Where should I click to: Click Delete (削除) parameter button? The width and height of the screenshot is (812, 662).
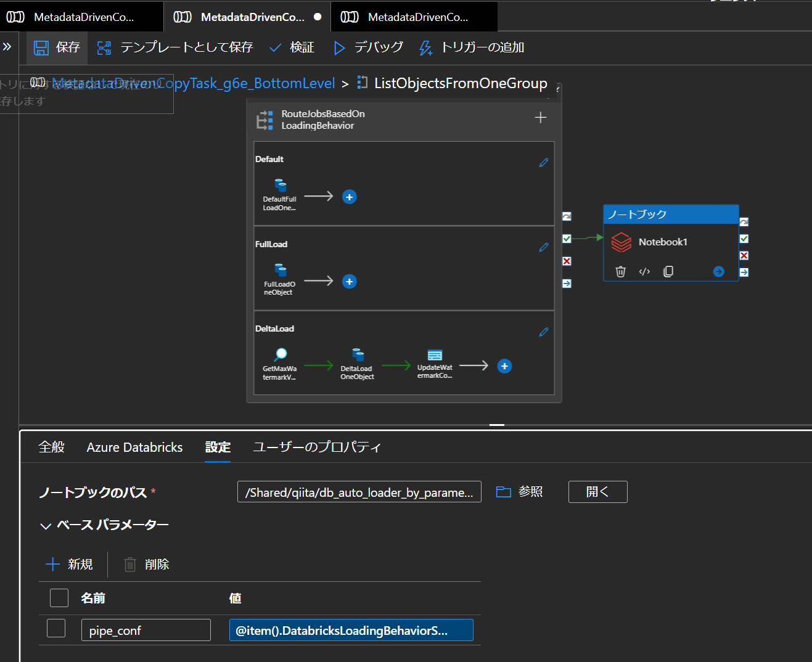[x=147, y=564]
